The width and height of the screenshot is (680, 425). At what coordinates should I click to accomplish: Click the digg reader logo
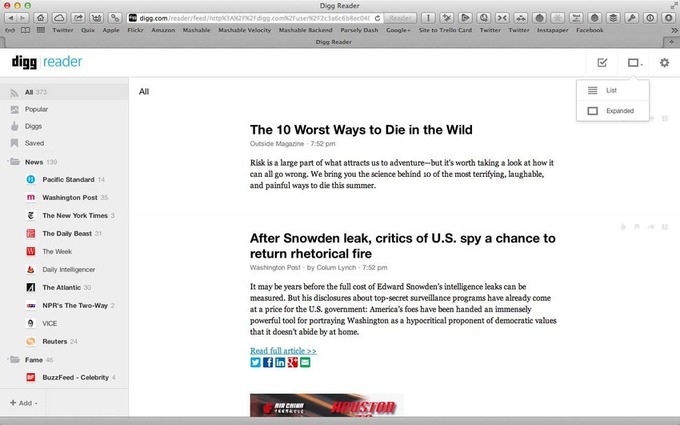tap(47, 62)
